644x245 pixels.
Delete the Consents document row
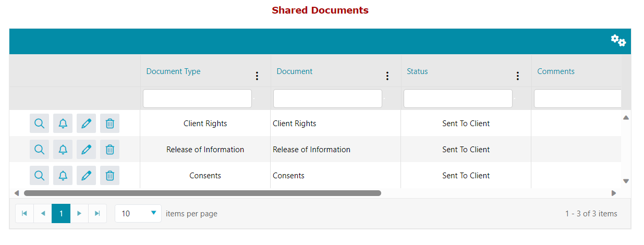(x=110, y=176)
